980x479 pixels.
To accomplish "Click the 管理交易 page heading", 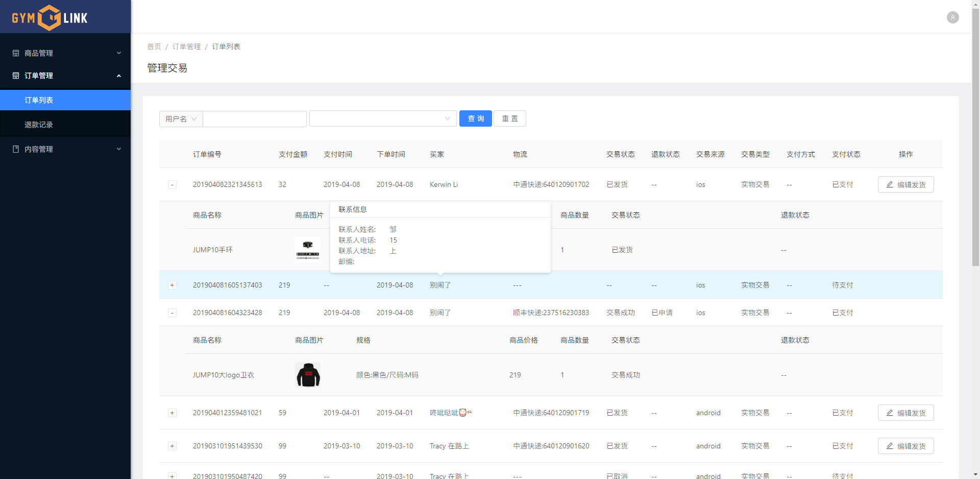I will (167, 68).
